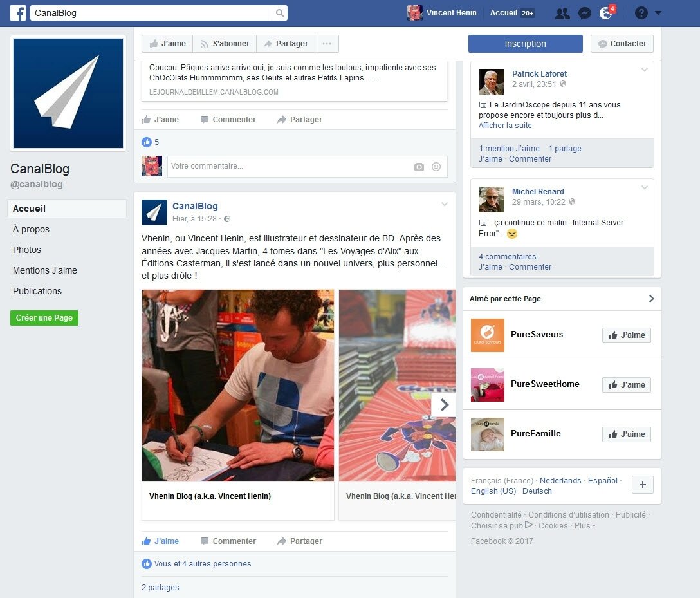Open the lejournaldemllem.canalblog.com link
Viewport: 700px width, 598px height.
(214, 92)
